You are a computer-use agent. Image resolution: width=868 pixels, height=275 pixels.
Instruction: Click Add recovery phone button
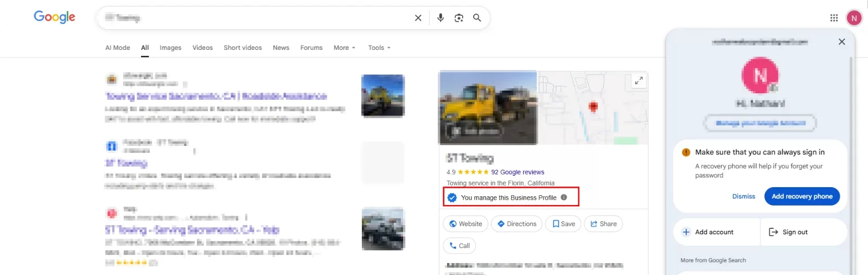[802, 196]
